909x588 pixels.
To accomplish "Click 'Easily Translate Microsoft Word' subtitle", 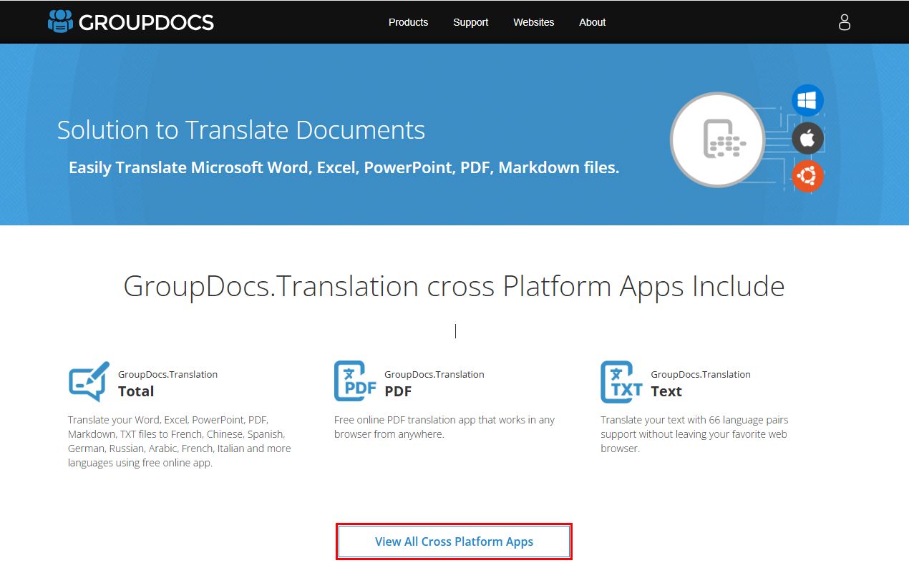I will [344, 167].
